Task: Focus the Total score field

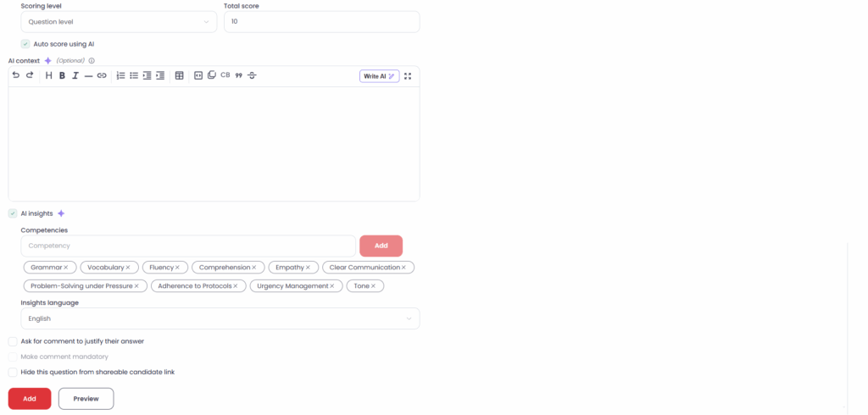Action: 321,22
